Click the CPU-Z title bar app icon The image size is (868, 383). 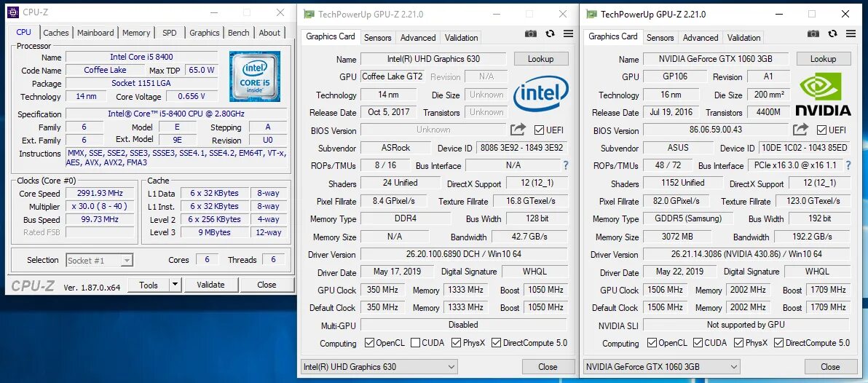click(12, 12)
